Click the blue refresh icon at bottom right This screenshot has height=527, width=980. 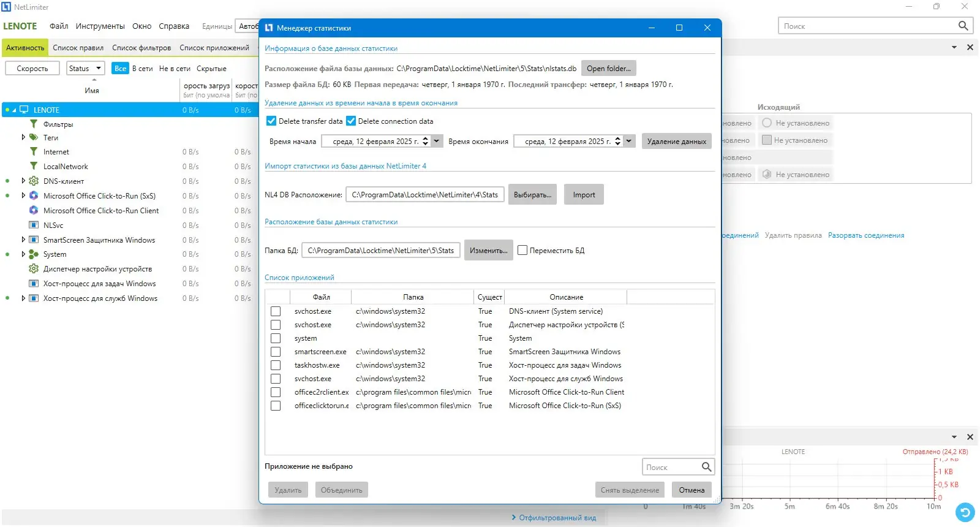965,512
